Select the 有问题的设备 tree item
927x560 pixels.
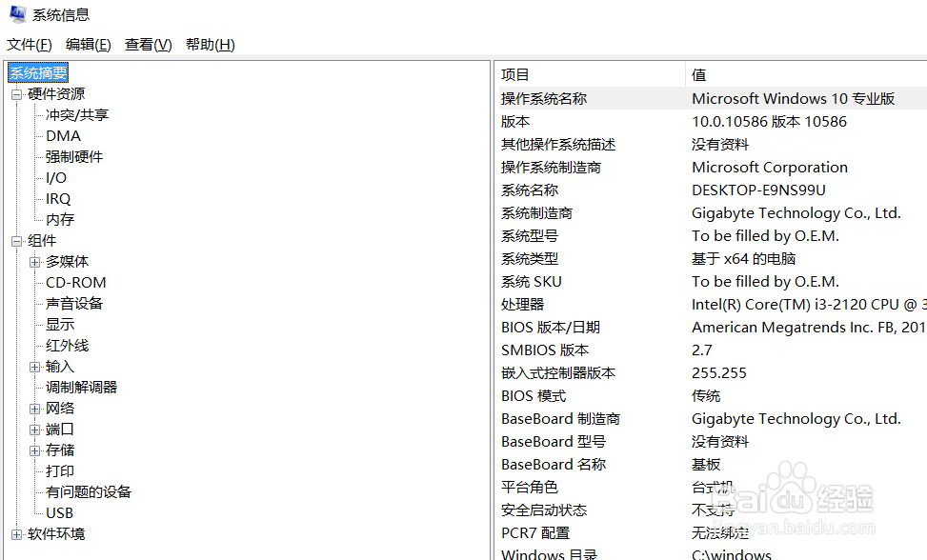click(x=88, y=491)
